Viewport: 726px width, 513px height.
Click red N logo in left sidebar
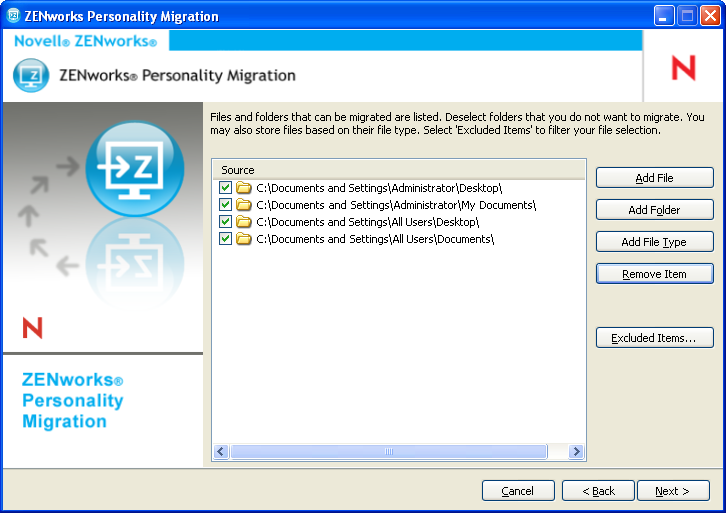[x=32, y=328]
